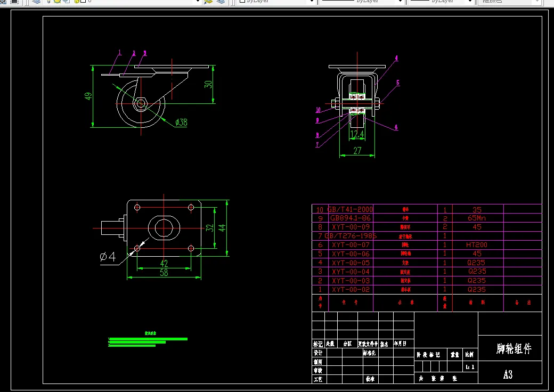Viewport: 554px width, 392px height.
Task: Select the 1:1 scale value
Action: (x=470, y=367)
